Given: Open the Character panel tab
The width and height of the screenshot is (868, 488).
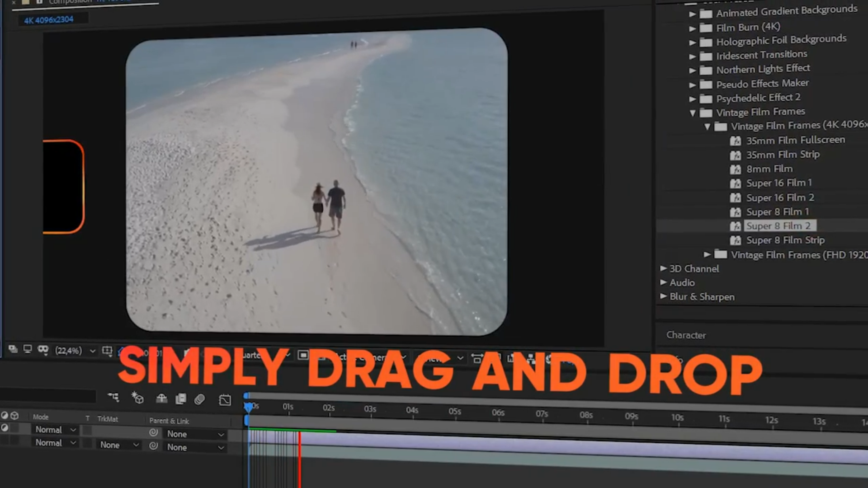Looking at the screenshot, I should tap(686, 335).
